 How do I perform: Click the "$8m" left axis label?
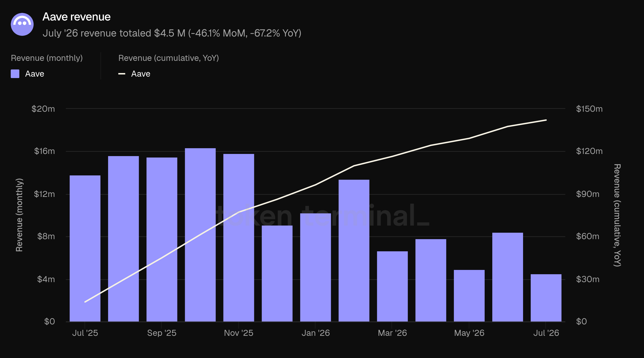(x=46, y=237)
